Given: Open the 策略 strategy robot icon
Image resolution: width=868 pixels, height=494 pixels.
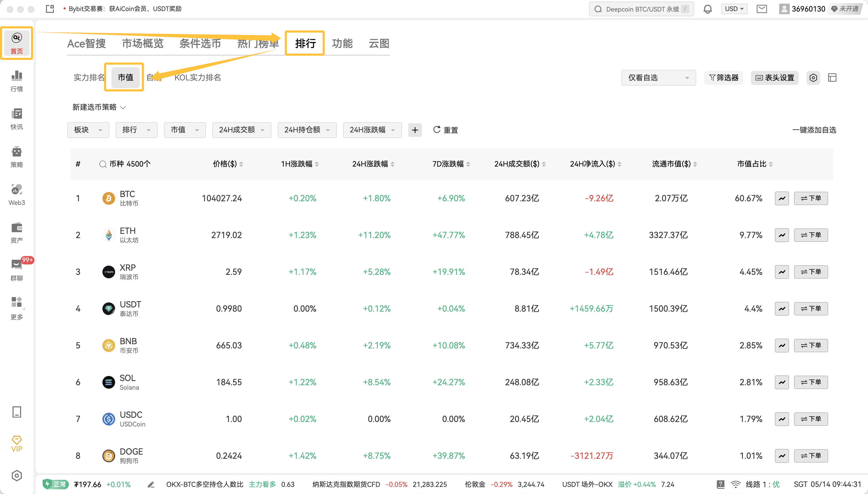Looking at the screenshot, I should click(x=17, y=157).
